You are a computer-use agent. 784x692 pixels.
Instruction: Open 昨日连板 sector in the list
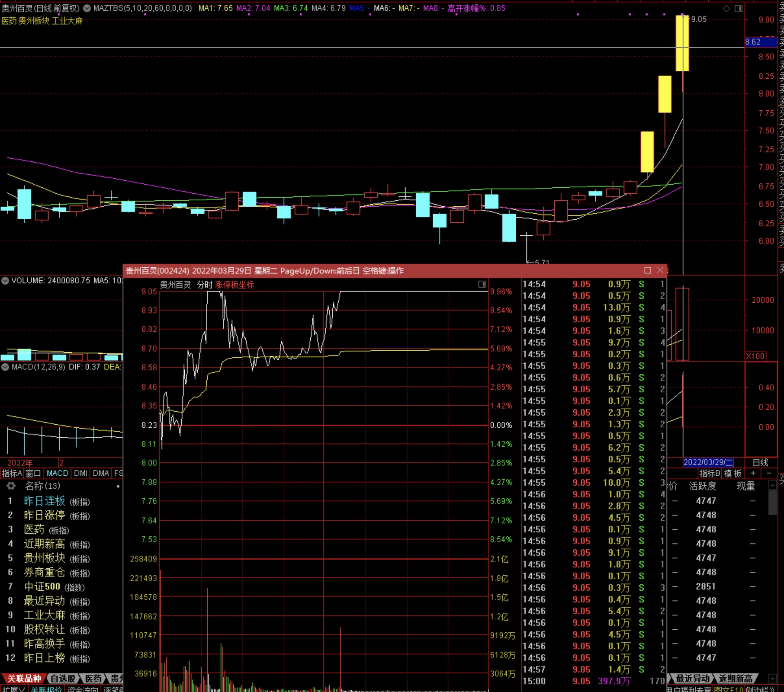point(45,501)
